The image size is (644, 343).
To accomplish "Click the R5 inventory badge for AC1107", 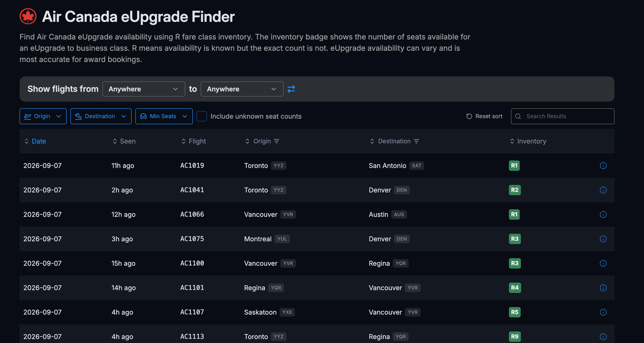I will point(515,312).
